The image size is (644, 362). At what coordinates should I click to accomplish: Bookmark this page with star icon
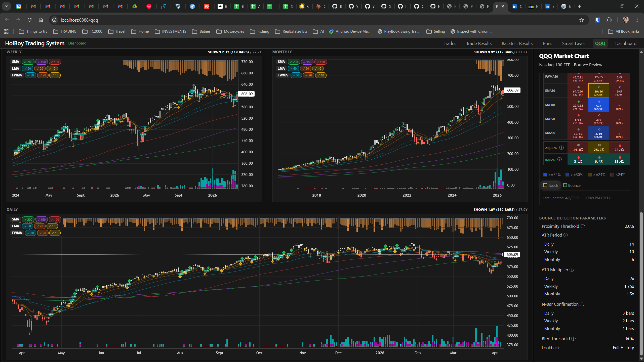point(582,20)
